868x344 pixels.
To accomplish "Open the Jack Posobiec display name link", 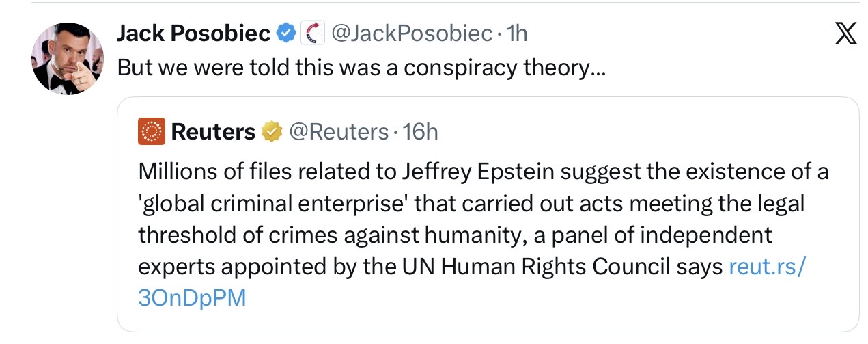I will point(194,33).
